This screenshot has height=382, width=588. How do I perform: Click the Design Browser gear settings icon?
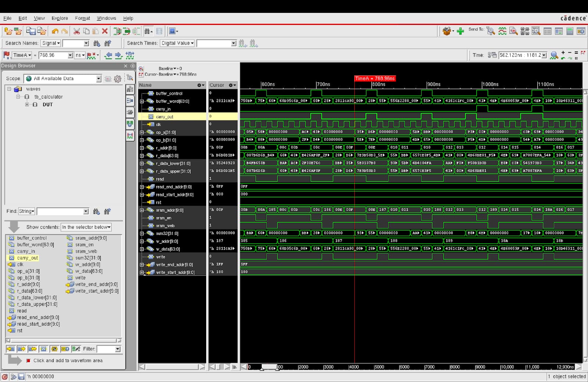point(118,79)
